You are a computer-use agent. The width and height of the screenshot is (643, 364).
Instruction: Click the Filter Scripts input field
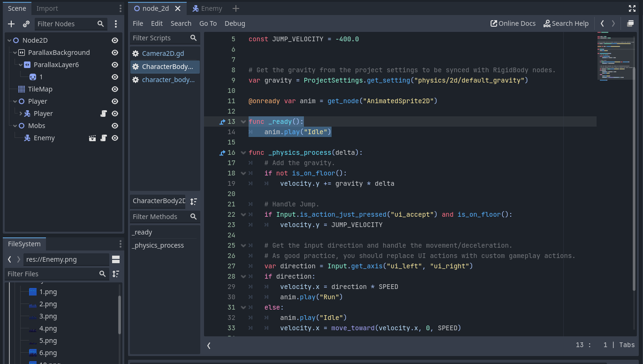159,38
